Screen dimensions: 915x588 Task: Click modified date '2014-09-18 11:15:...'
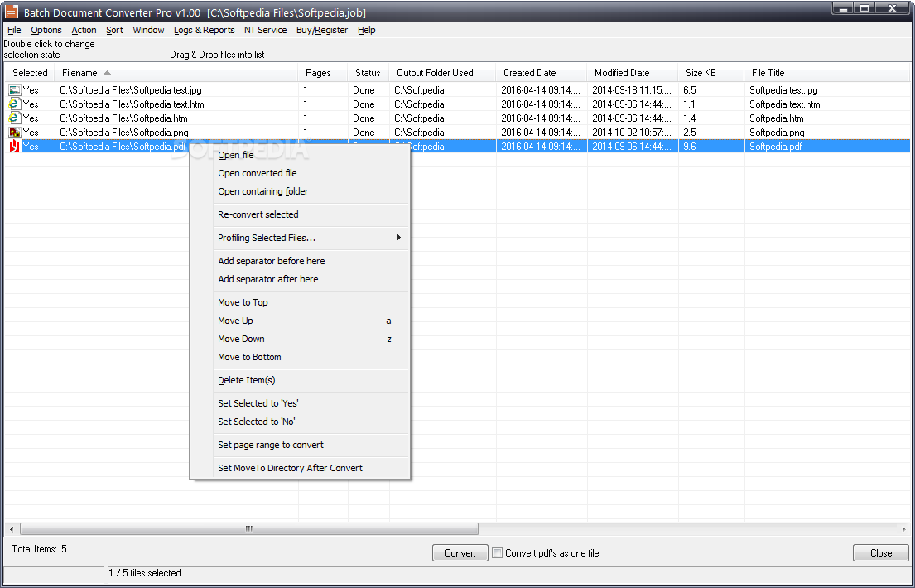tap(632, 90)
